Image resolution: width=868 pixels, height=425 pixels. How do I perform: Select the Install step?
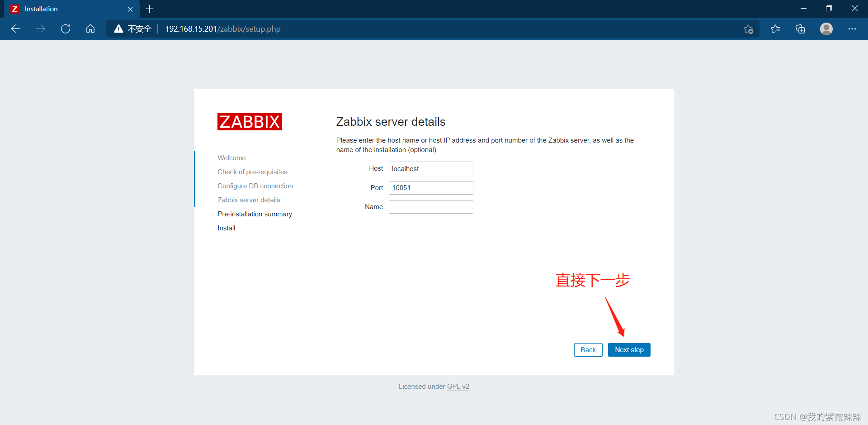click(x=226, y=228)
